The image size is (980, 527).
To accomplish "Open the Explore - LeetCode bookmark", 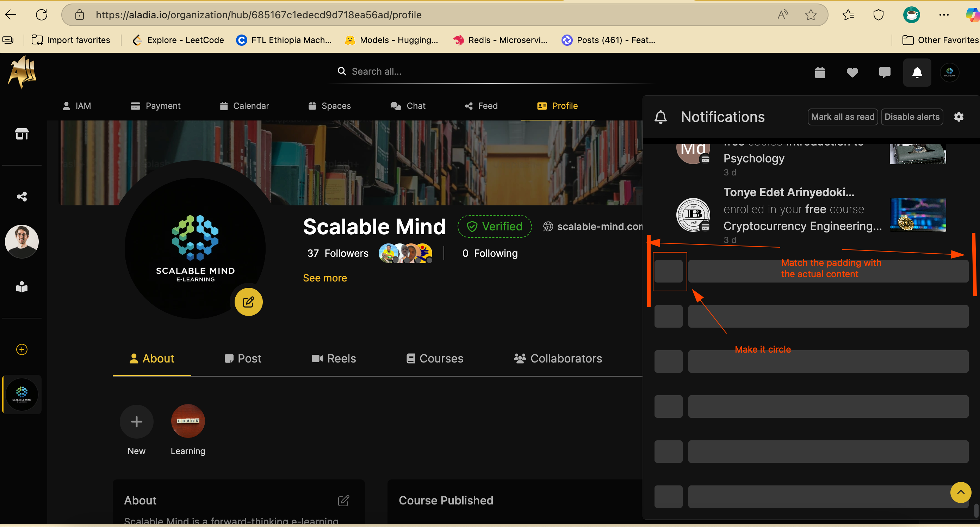I will (178, 40).
